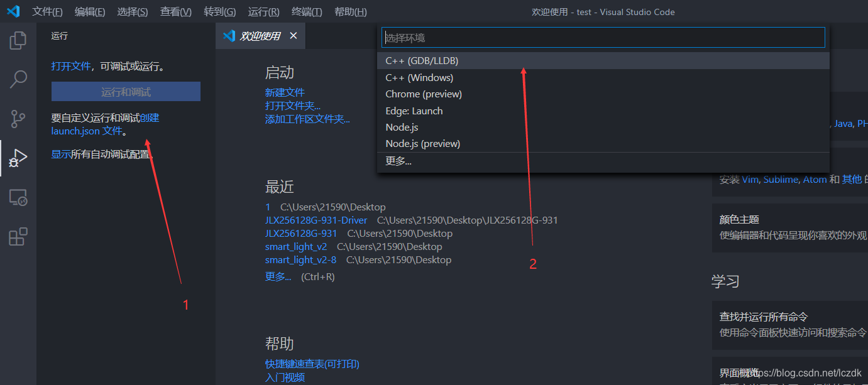The height and width of the screenshot is (385, 868).
Task: Open the Search sidebar
Action: tap(18, 79)
